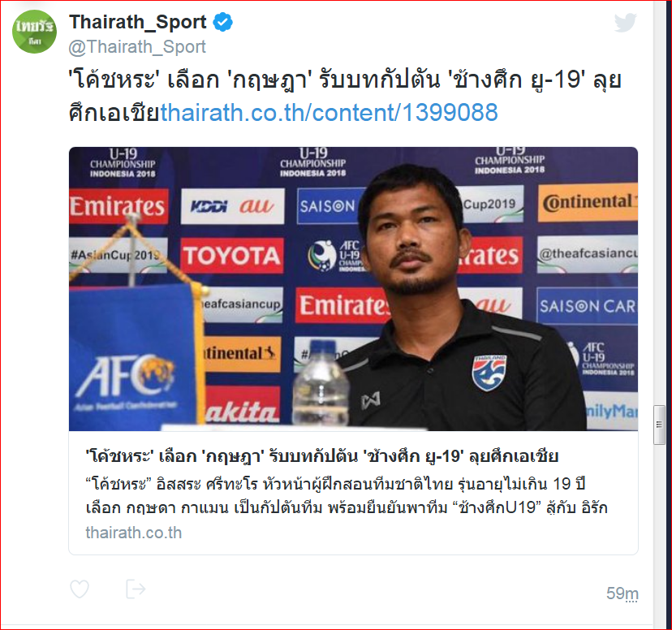Image resolution: width=672 pixels, height=630 pixels.
Task: Click the gray thairath.co.th domain label
Action: coord(134,533)
